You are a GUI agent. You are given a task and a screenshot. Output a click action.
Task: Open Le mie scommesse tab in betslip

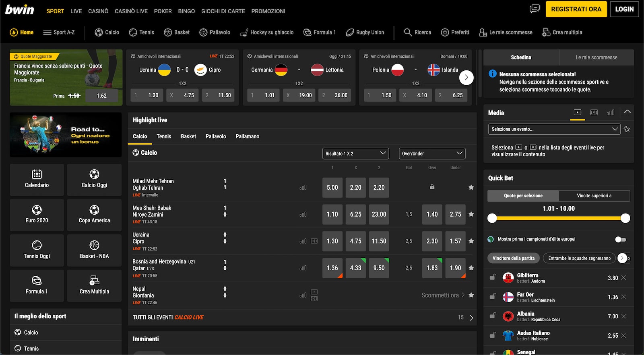tap(597, 57)
